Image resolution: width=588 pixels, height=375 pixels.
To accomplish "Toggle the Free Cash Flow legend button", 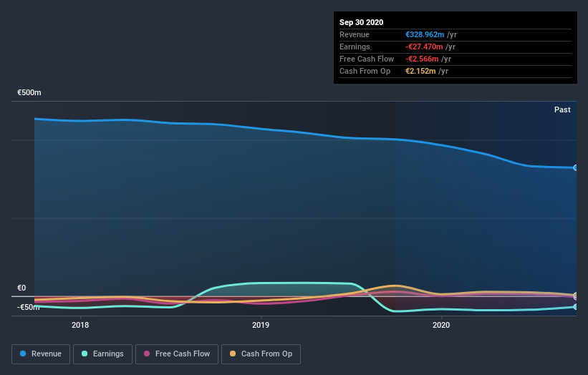I will tap(177, 354).
